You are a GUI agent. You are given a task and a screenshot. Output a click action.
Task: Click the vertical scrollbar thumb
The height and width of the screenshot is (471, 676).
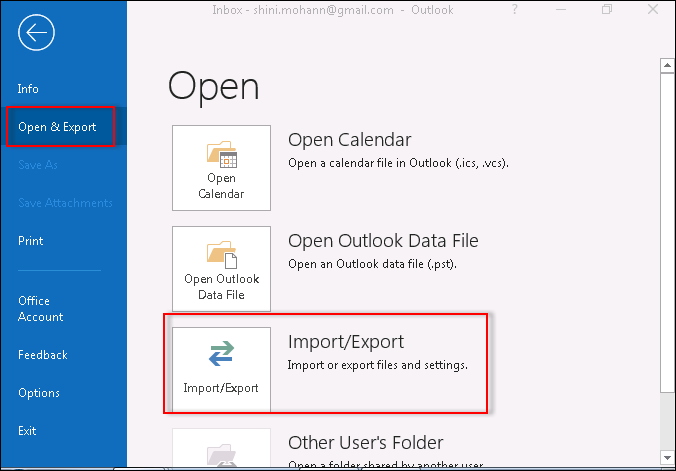point(667,232)
